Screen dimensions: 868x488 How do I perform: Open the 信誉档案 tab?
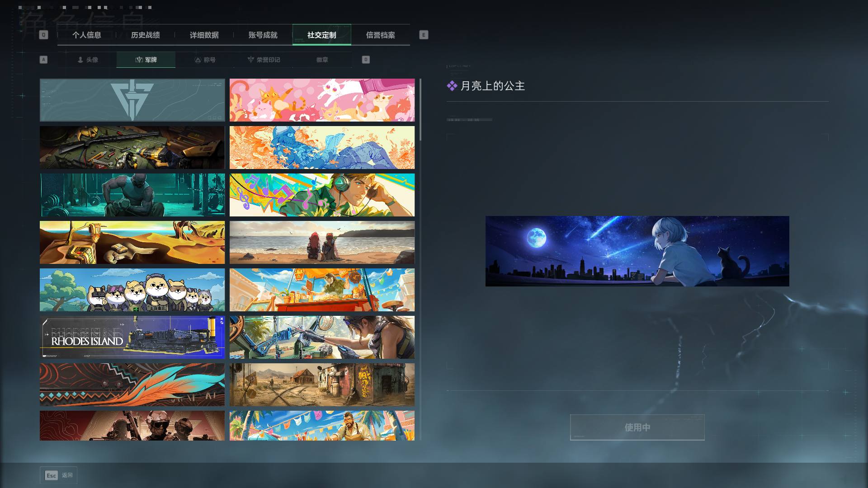381,35
